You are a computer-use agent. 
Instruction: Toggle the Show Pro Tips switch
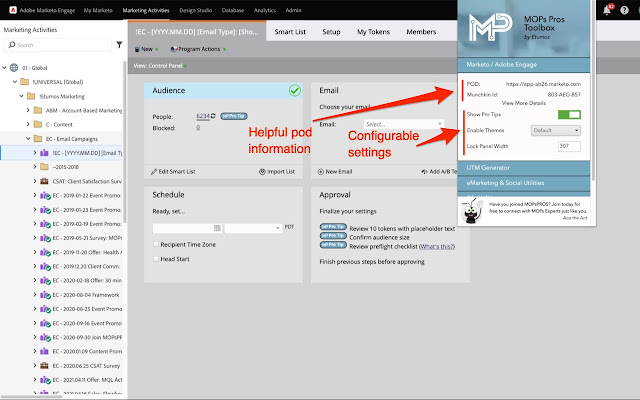point(569,115)
